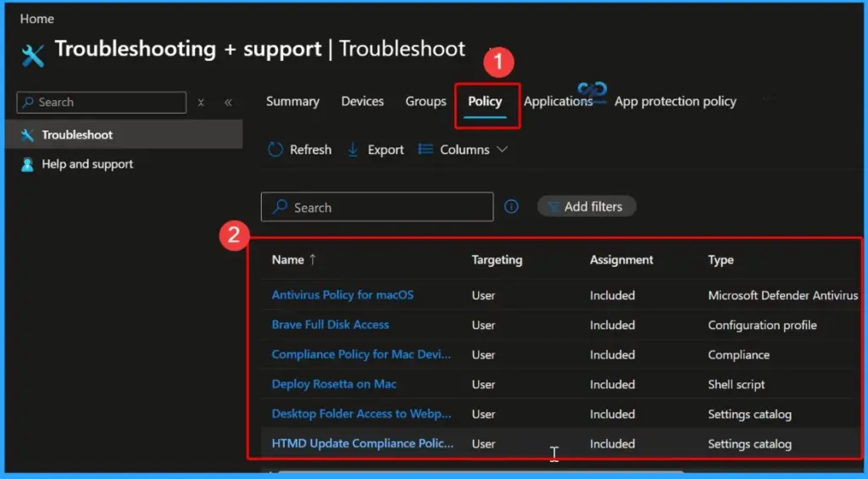Click User in the Antivirus Policy row
The height and width of the screenshot is (479, 868).
(x=483, y=295)
